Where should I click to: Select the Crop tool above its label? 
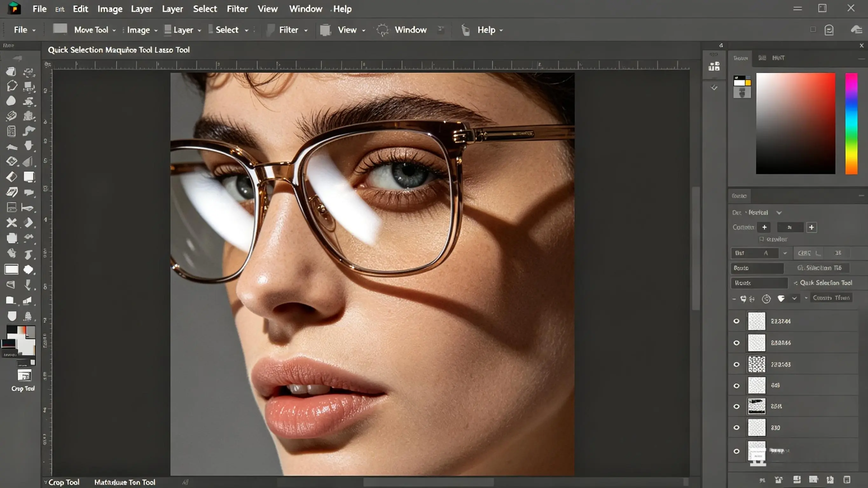[x=24, y=376]
